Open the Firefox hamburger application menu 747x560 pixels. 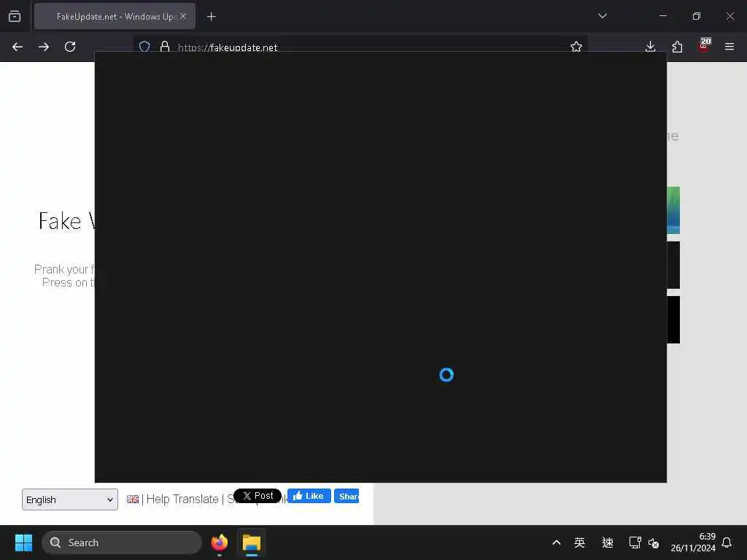click(x=729, y=47)
